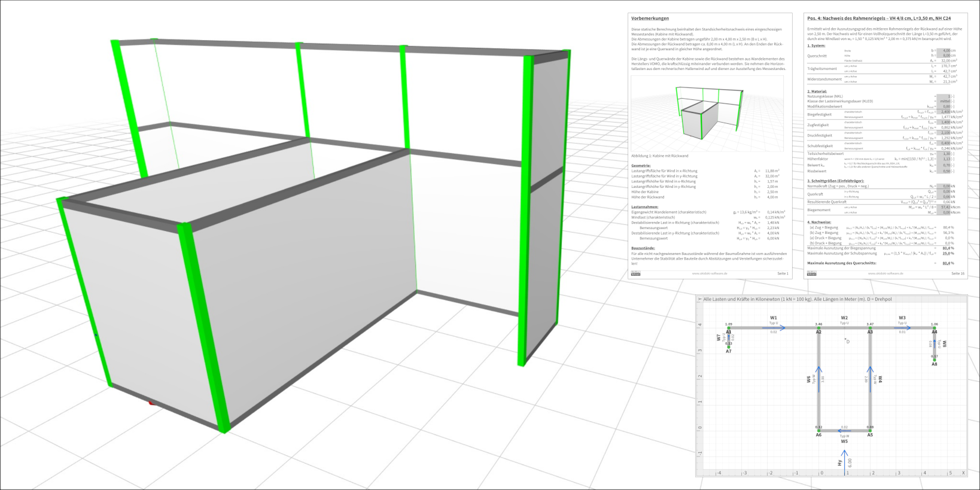Viewport: 980px width, 490px height.
Task: Select the green node marker A8
Action: (935, 360)
